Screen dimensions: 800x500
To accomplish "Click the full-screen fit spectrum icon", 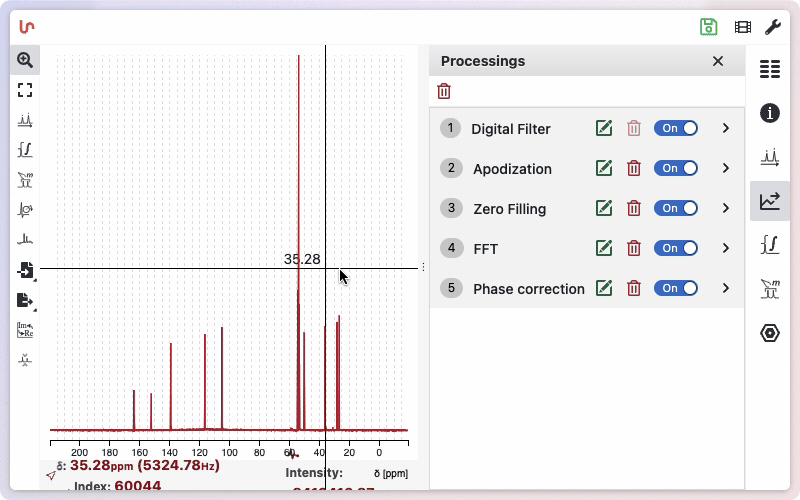I will 25,90.
